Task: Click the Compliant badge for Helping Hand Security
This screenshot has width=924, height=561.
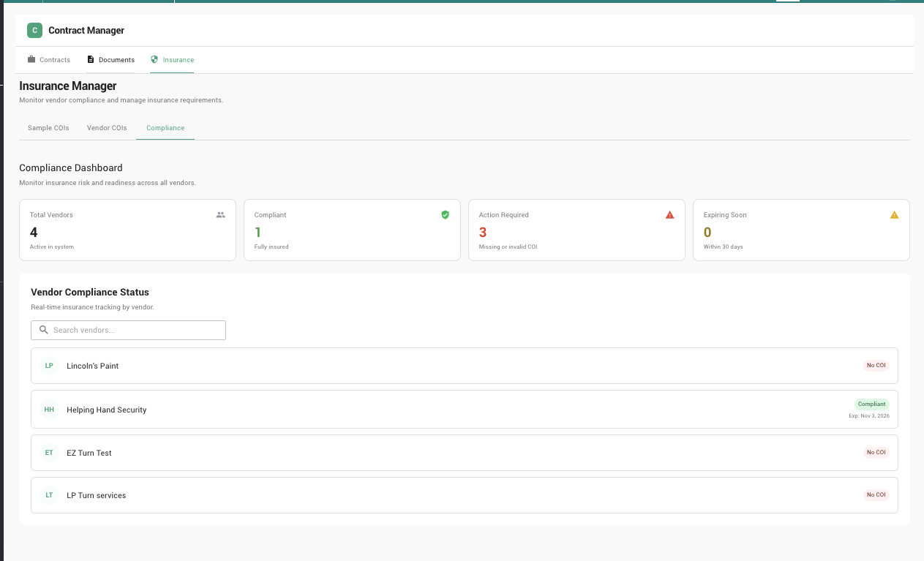Action: (871, 404)
